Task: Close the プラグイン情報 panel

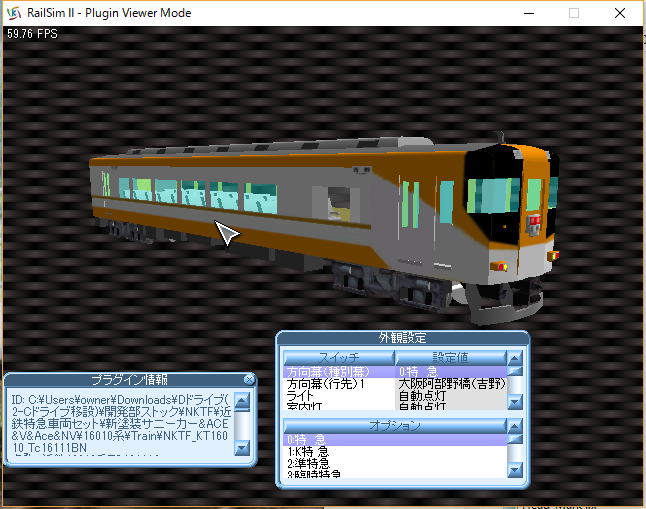Action: (x=249, y=379)
